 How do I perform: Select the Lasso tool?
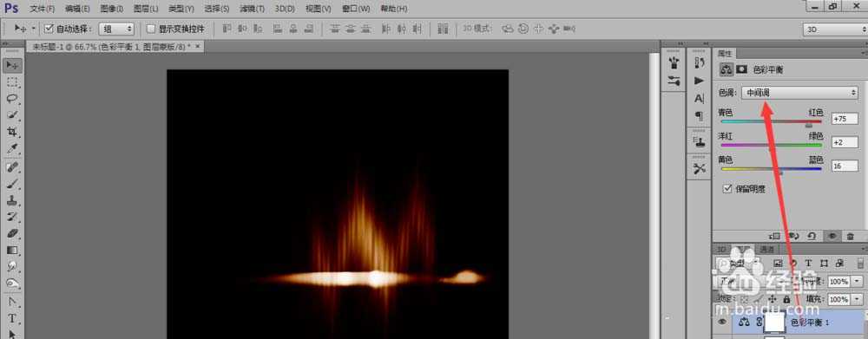click(12, 99)
